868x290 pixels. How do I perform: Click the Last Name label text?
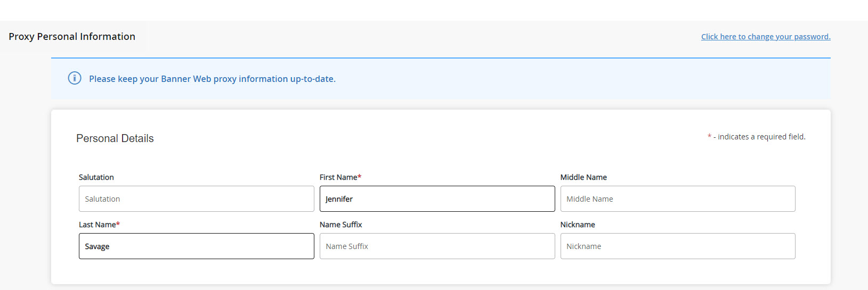[97, 225]
